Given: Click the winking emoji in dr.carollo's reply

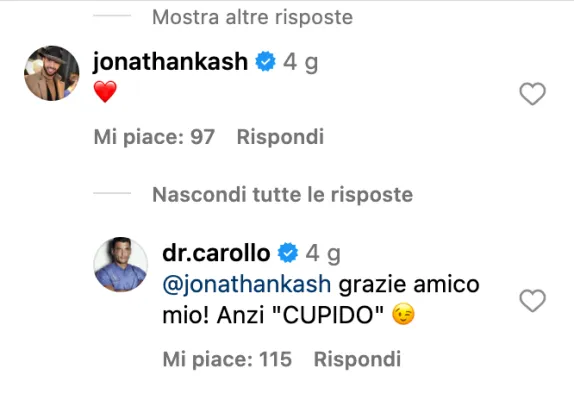Looking at the screenshot, I should (403, 314).
